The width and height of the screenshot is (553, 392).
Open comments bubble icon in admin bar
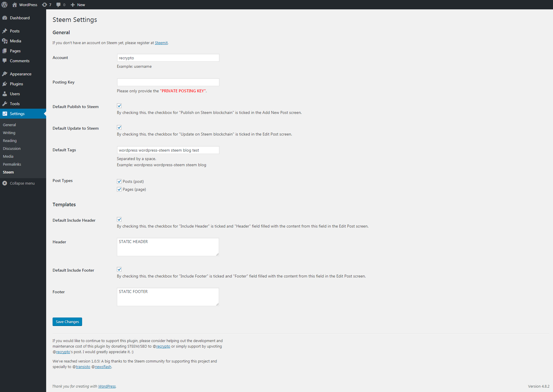58,5
